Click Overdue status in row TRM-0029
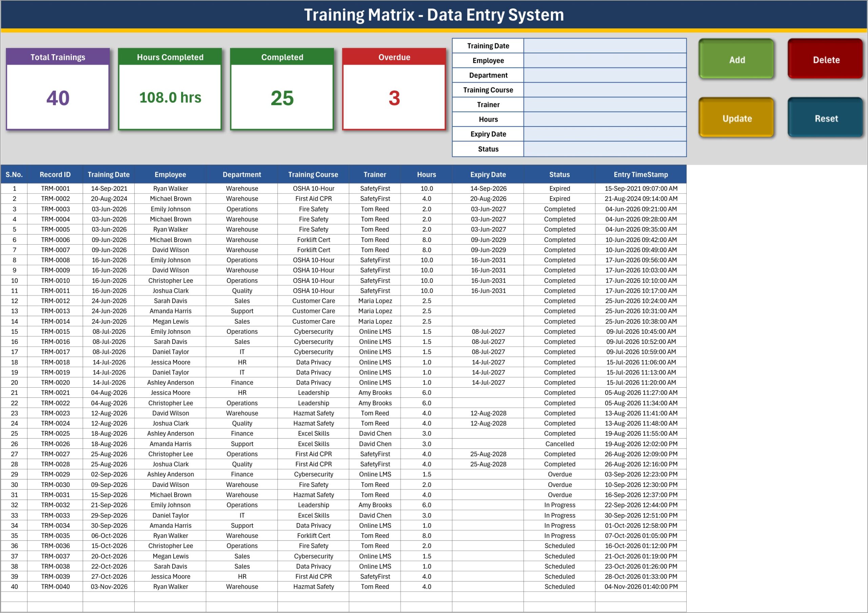 (559, 474)
